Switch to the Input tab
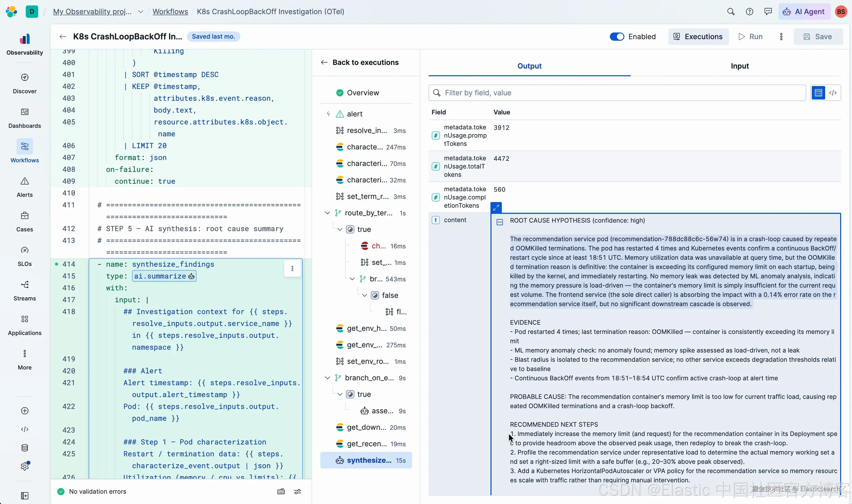The width and height of the screenshot is (852, 504). pos(740,66)
